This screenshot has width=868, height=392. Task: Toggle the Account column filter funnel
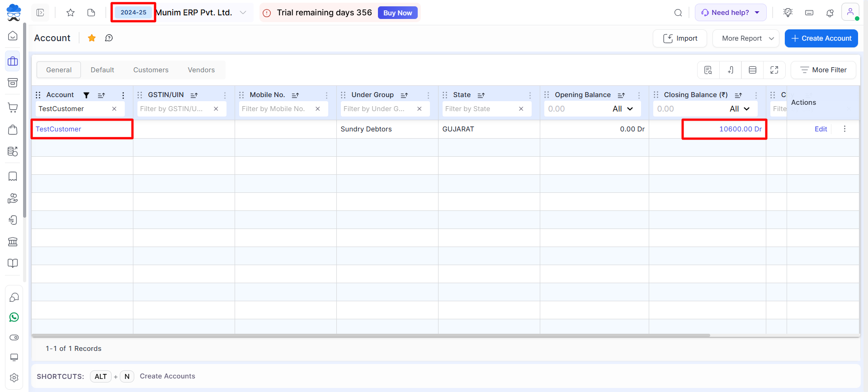click(86, 95)
